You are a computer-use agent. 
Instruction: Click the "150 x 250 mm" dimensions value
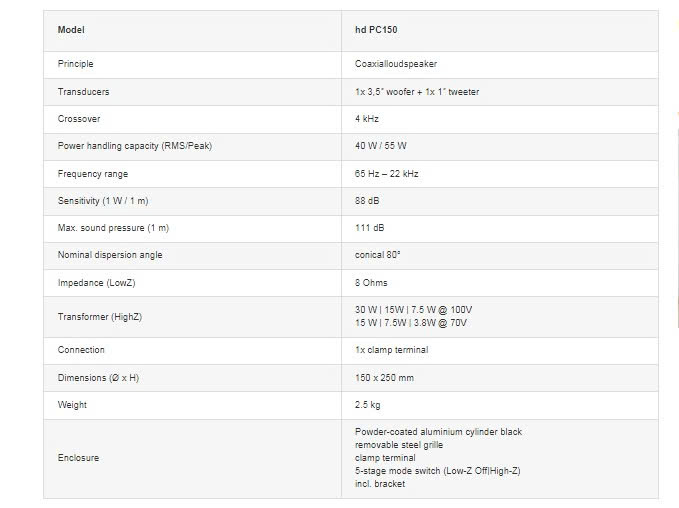[384, 378]
